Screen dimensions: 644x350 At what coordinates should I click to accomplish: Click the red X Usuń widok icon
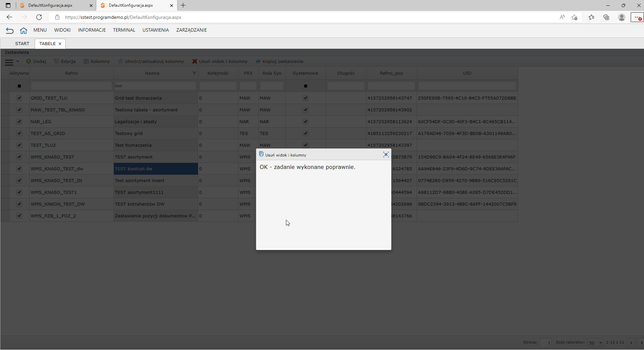[195, 61]
